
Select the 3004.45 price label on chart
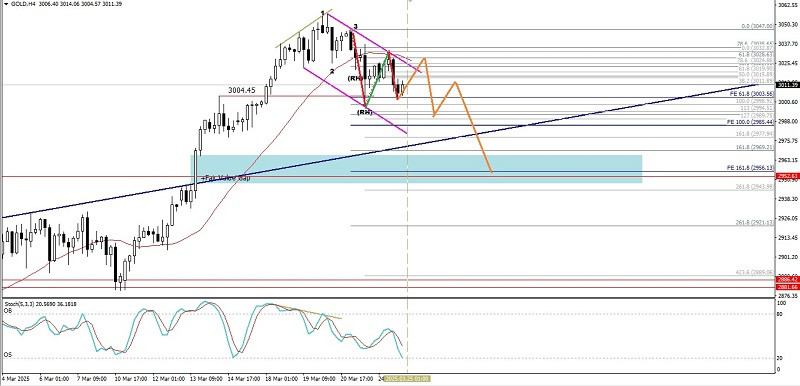tap(242, 90)
